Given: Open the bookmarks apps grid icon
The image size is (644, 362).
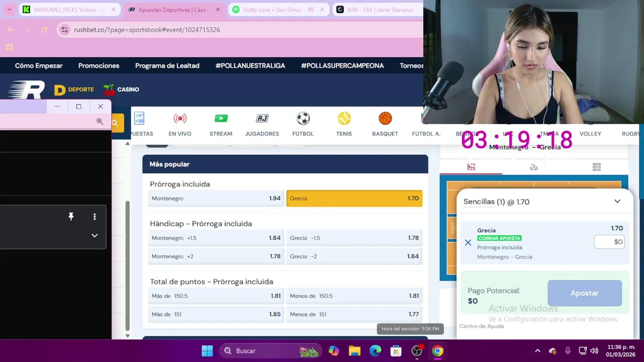Looking at the screenshot, I should pyautogui.click(x=9, y=47).
